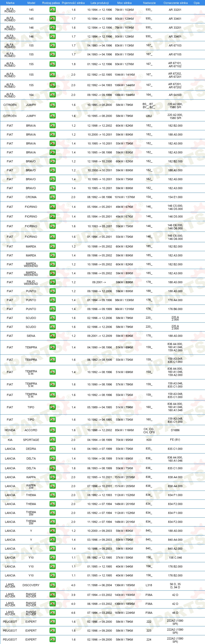The width and height of the screenshot is (205, 644).
Task: Click the fuel icon in the Alfa Romeo 145 1.6 row
Action: 52,10
